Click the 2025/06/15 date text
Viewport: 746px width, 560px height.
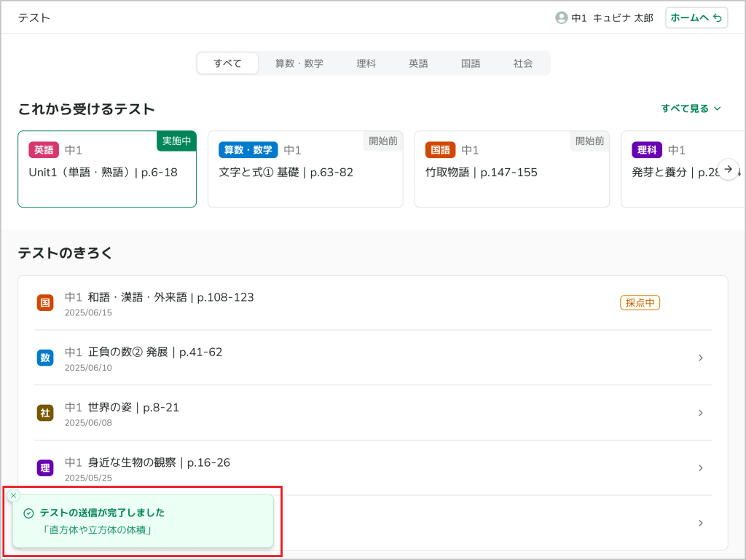(88, 313)
